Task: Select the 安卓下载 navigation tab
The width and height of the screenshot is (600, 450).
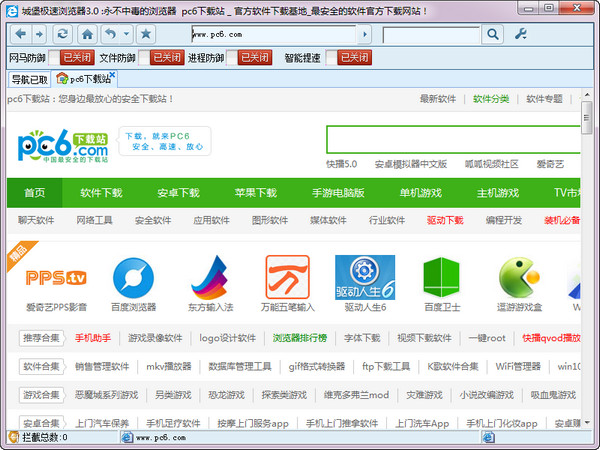Action: (178, 193)
